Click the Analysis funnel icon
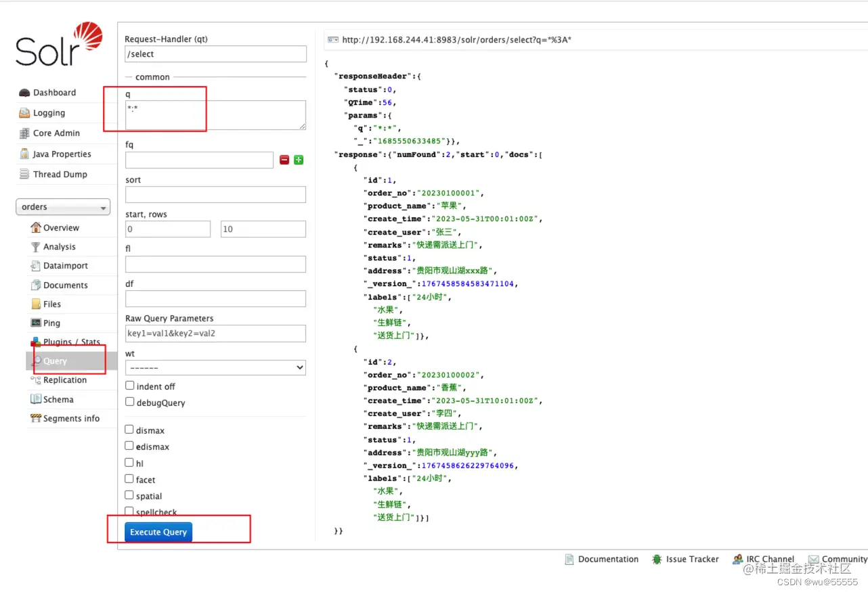Image resolution: width=868 pixels, height=592 pixels. (36, 247)
